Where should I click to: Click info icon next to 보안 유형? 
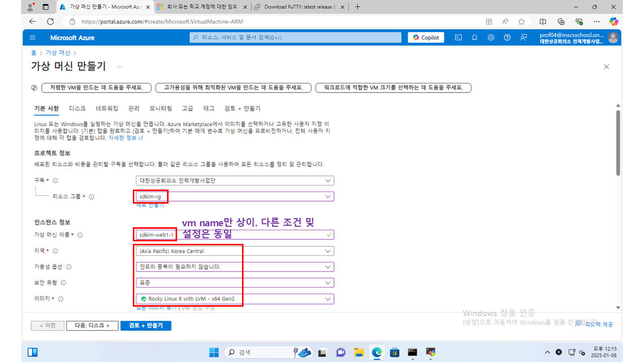tap(63, 283)
